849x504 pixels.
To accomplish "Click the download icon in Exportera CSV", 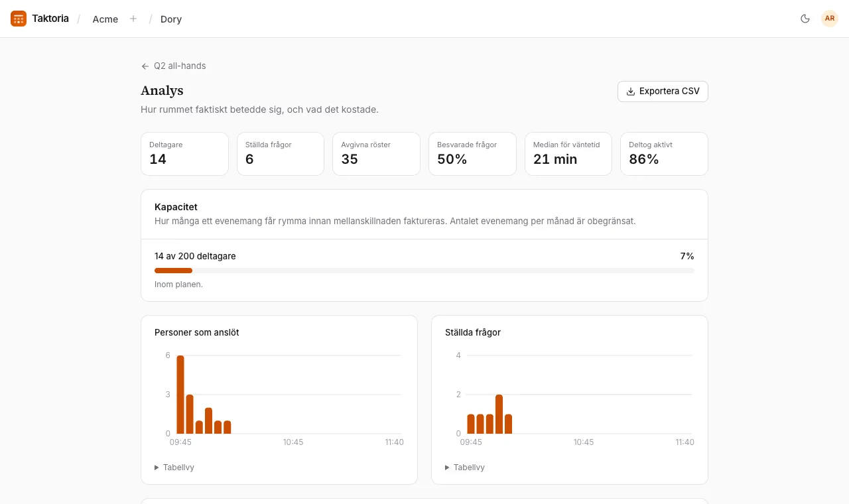I will tap(631, 92).
